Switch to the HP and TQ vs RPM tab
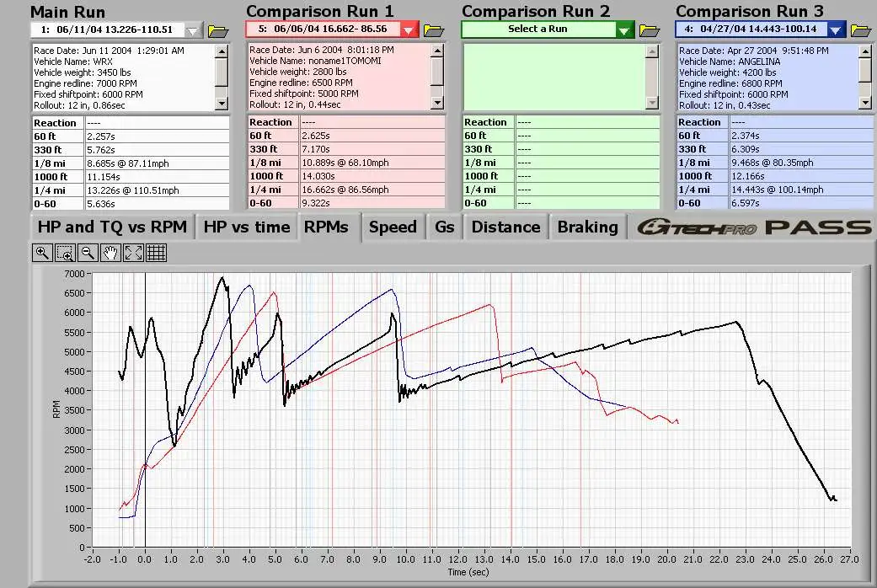 tap(112, 227)
